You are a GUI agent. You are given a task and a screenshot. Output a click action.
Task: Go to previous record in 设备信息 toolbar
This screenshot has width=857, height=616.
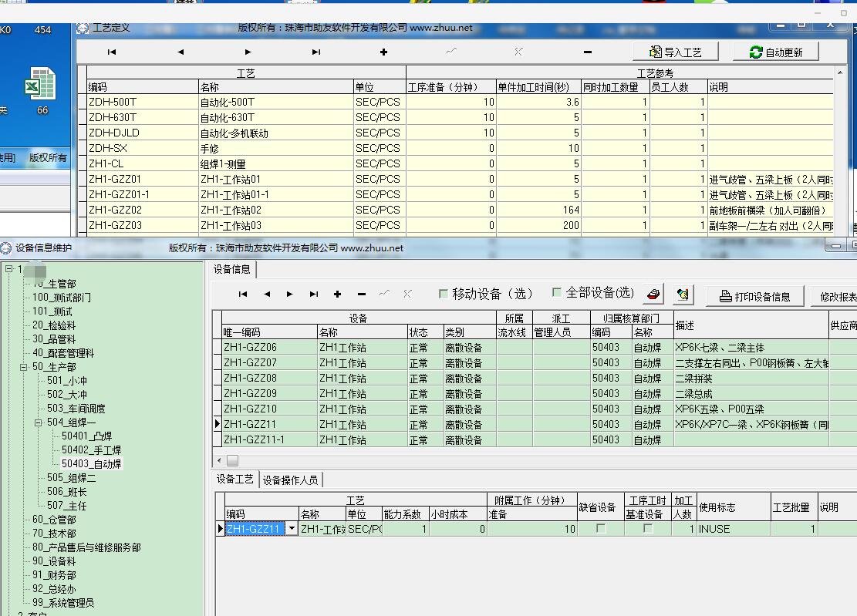pyautogui.click(x=267, y=295)
